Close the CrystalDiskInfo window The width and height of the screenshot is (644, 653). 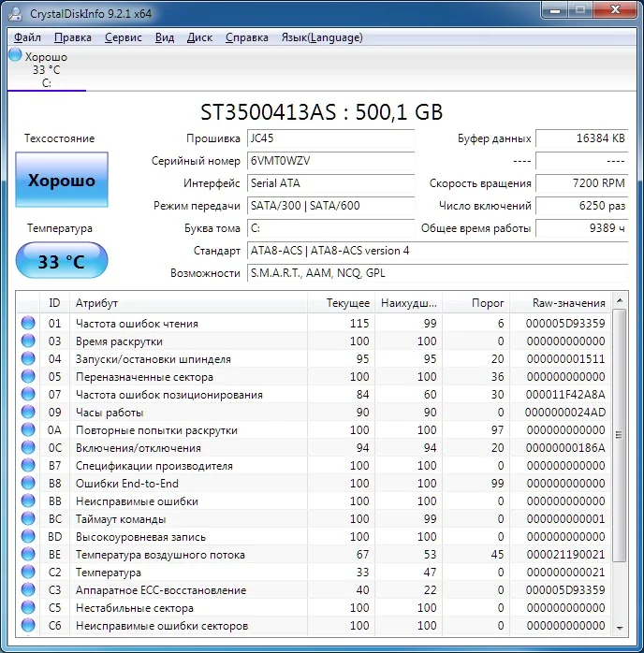[615, 10]
